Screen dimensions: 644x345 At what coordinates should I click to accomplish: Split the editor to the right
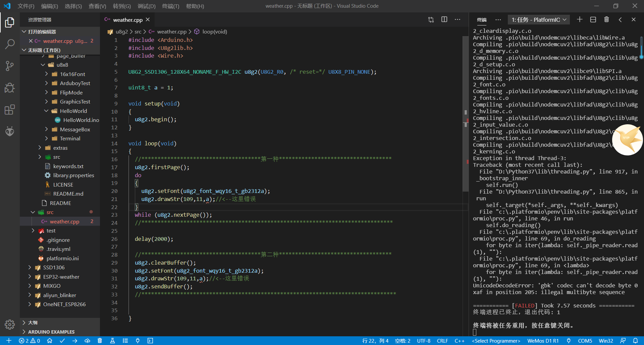tap(444, 19)
